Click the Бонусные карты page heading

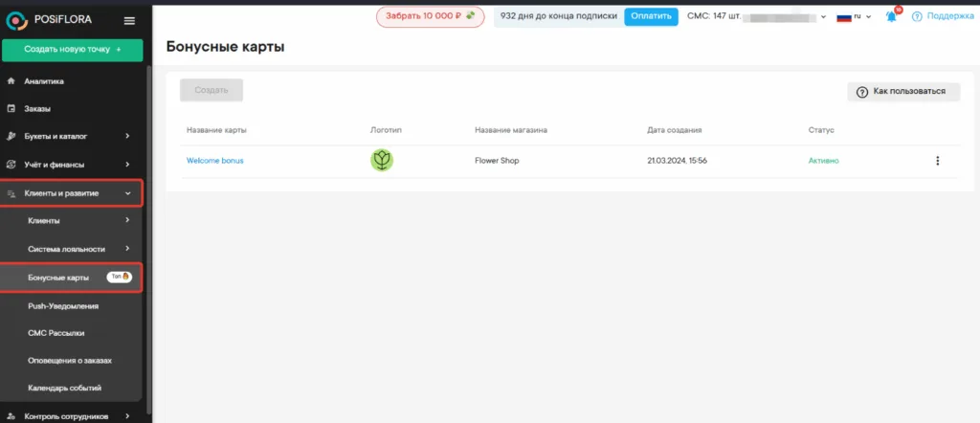226,46
